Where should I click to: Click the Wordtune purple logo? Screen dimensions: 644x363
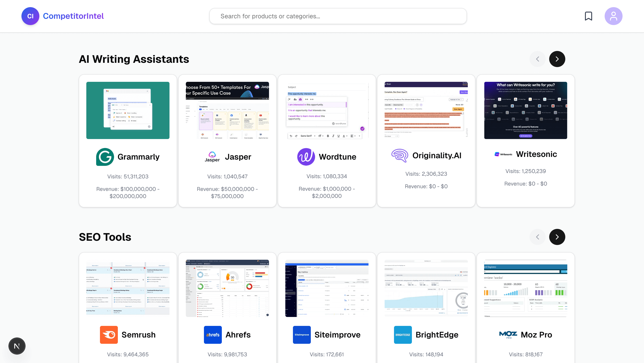click(306, 157)
